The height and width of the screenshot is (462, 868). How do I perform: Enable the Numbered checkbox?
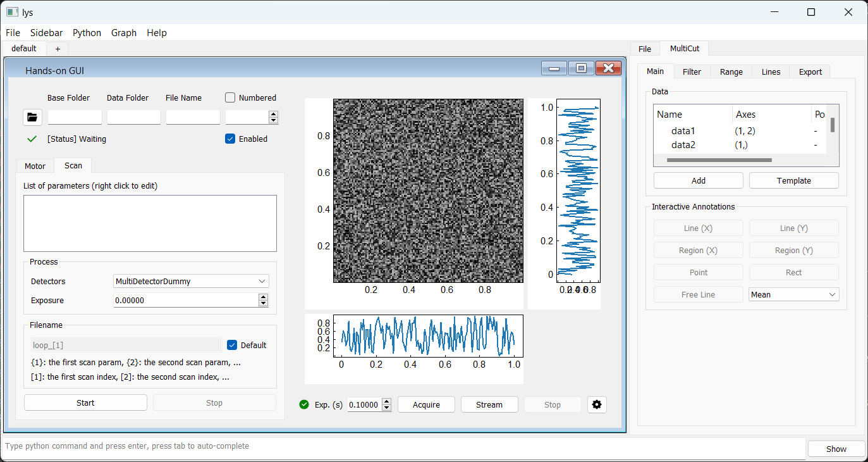point(230,97)
